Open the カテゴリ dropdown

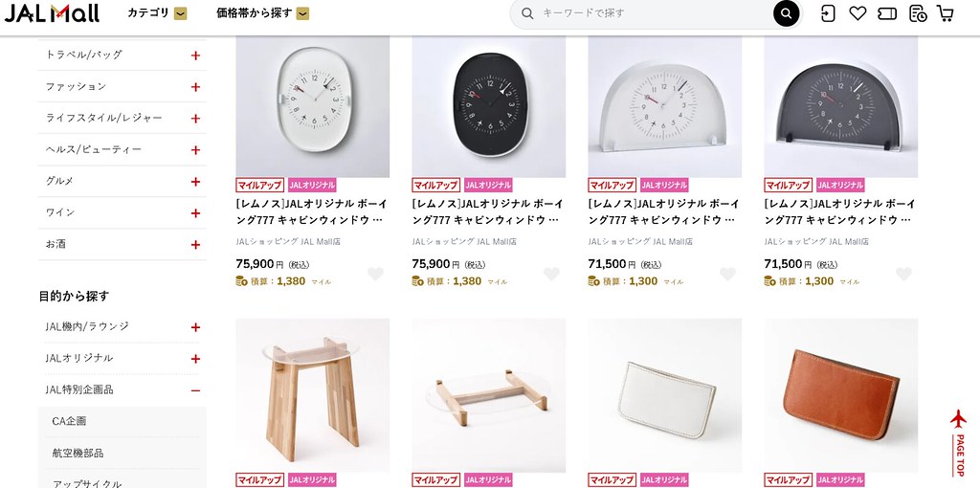157,13
